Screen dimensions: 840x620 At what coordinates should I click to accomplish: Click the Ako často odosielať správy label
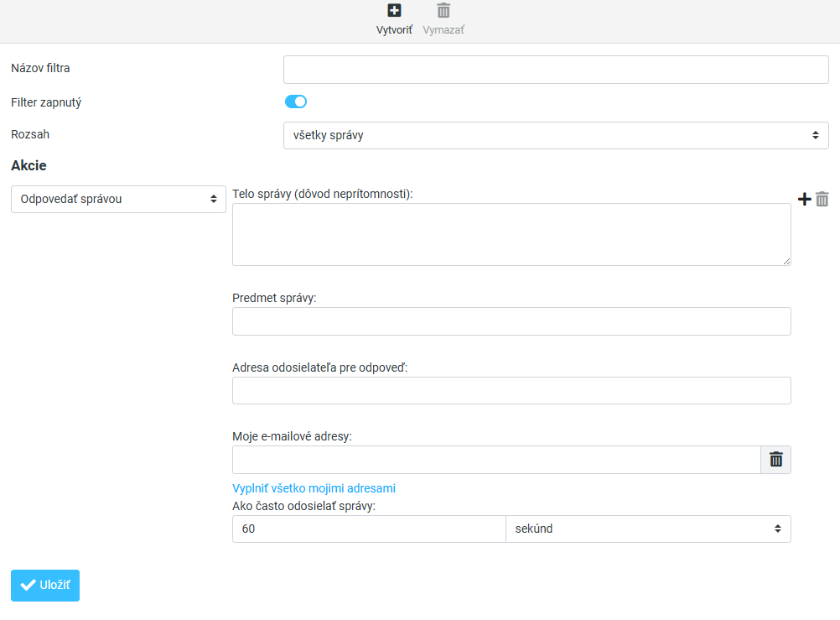[x=303, y=506]
